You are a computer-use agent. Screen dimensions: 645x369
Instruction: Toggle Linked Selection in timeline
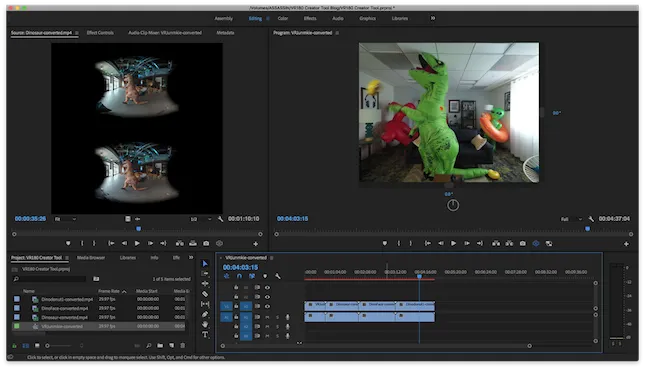(252, 276)
